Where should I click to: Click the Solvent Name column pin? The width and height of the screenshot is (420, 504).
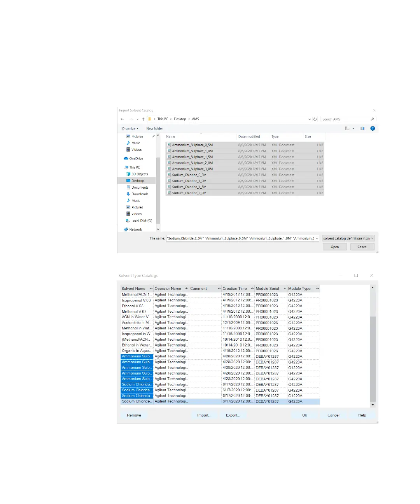point(151,289)
